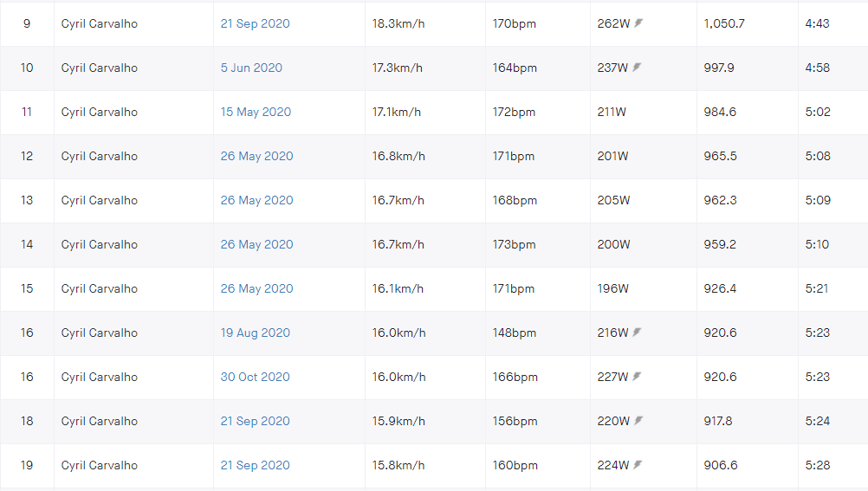Viewport: 868px width, 491px height.
Task: Open the 21 Sep 2020 link in rank 9
Action: pyautogui.click(x=256, y=23)
